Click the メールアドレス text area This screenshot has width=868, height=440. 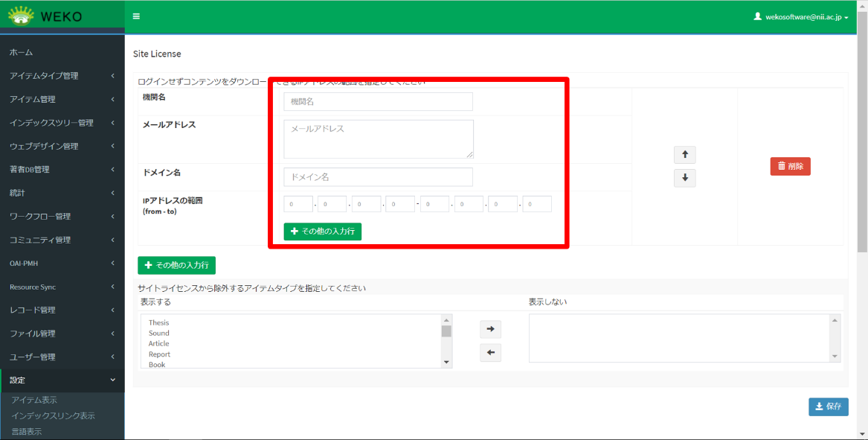pos(378,138)
